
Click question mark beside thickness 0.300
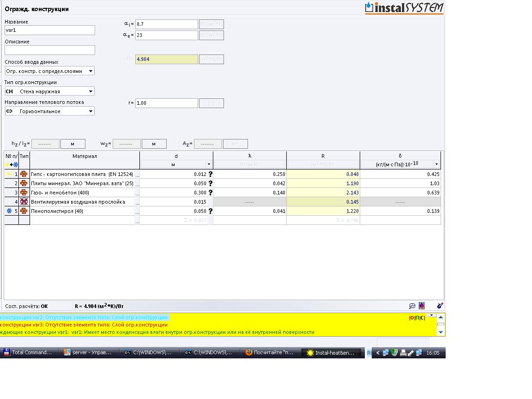[211, 193]
